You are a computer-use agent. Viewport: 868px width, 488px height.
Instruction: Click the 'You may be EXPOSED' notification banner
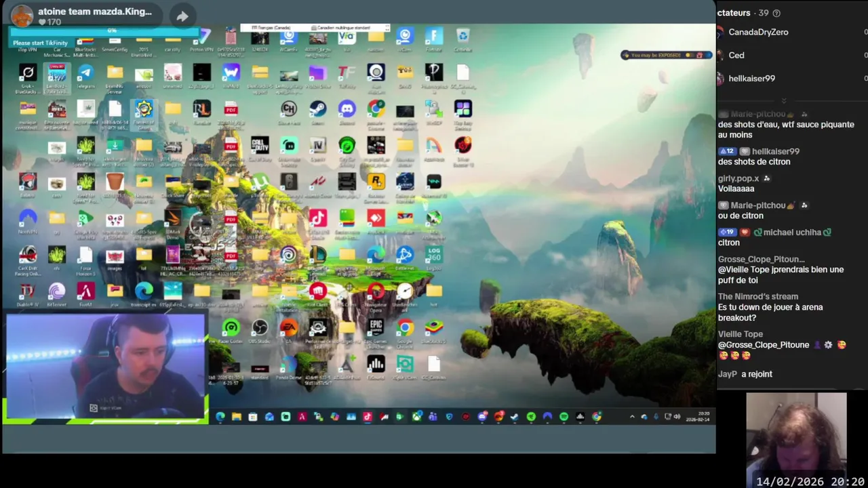pos(665,55)
